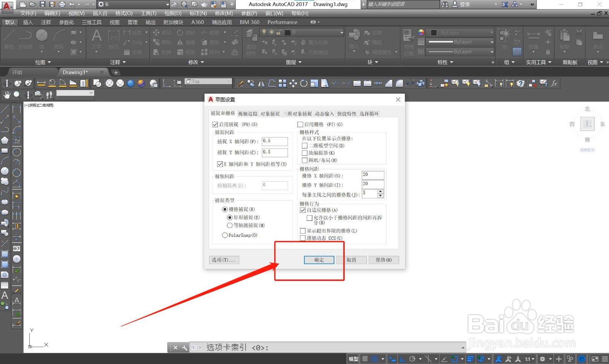Open the Top view dropdown
Image resolution: width=609 pixels, height=364 pixels.
click(x=208, y=81)
